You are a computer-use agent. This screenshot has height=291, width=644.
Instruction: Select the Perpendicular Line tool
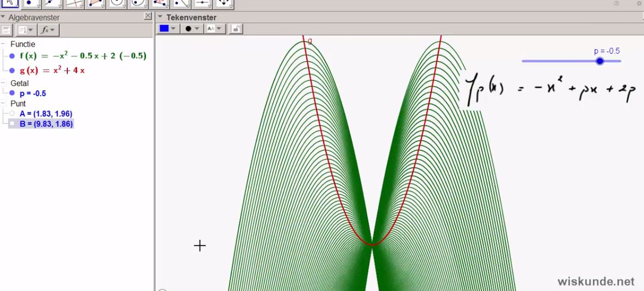pyautogui.click(x=74, y=3)
